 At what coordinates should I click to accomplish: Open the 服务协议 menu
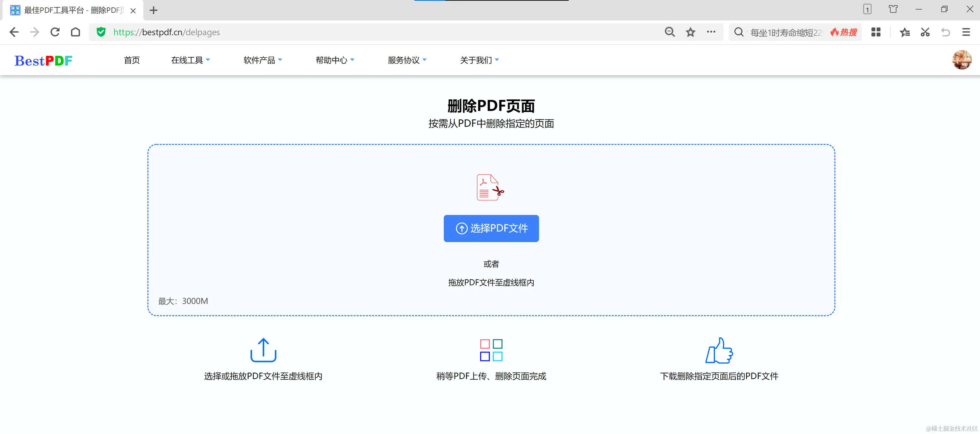[407, 60]
